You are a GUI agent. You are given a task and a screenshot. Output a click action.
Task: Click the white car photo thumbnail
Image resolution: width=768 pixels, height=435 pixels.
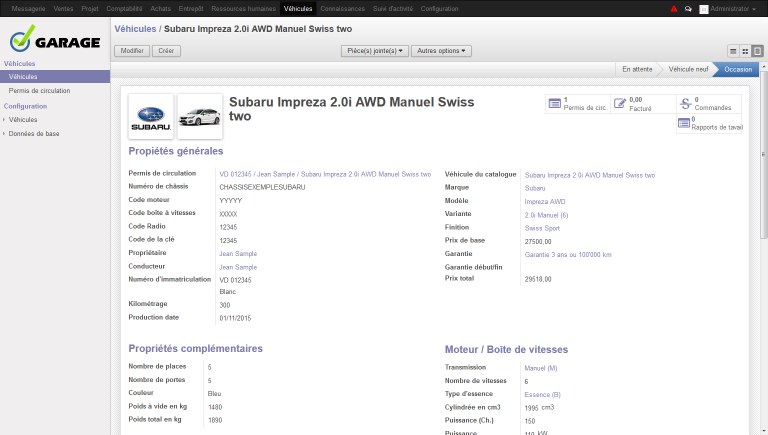[199, 116]
